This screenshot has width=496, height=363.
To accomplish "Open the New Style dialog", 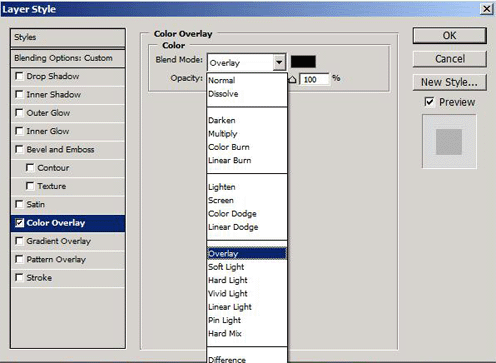I will coord(450,82).
